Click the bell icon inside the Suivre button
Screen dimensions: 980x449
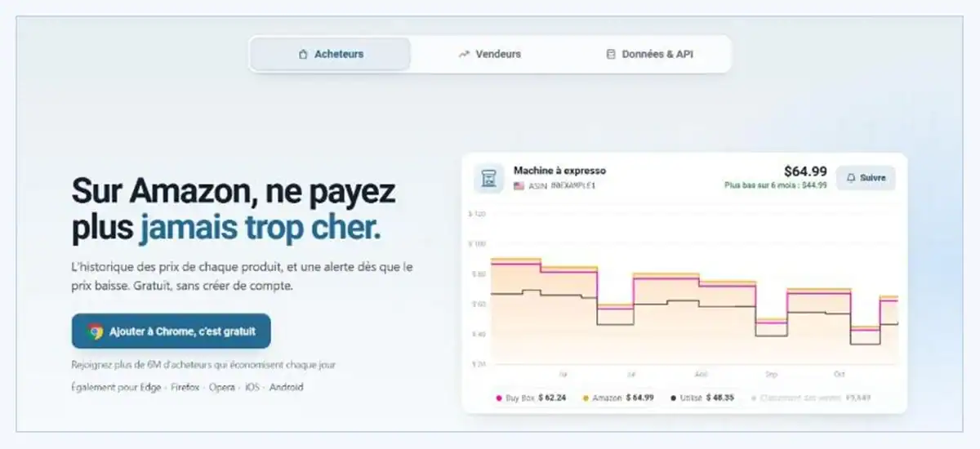click(x=851, y=177)
